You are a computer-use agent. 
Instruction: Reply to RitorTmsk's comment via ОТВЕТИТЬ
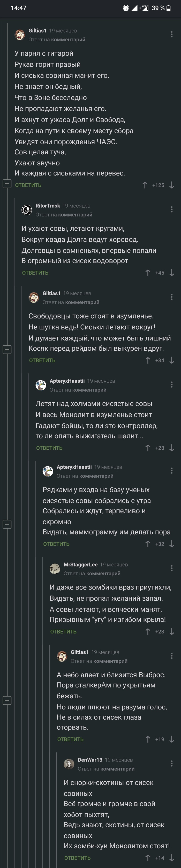[x=35, y=273]
